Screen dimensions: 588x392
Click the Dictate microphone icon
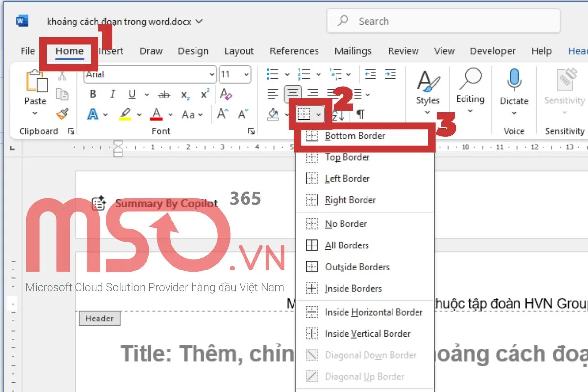[x=514, y=80]
